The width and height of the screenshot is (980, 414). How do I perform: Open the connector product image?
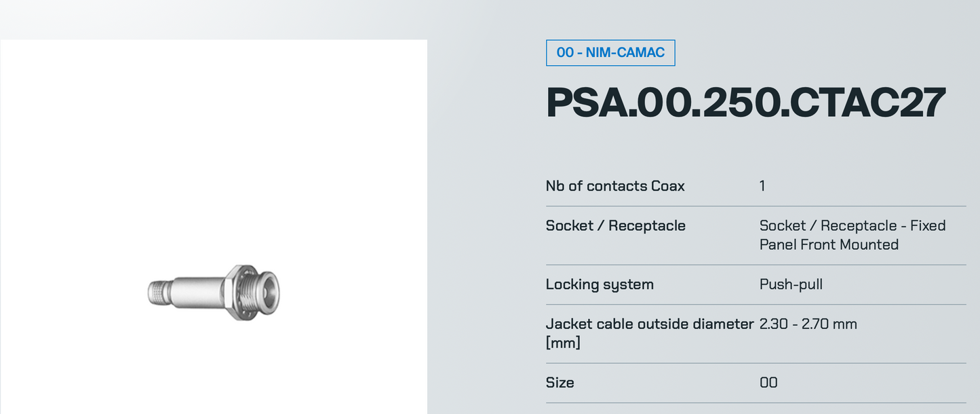tap(214, 292)
